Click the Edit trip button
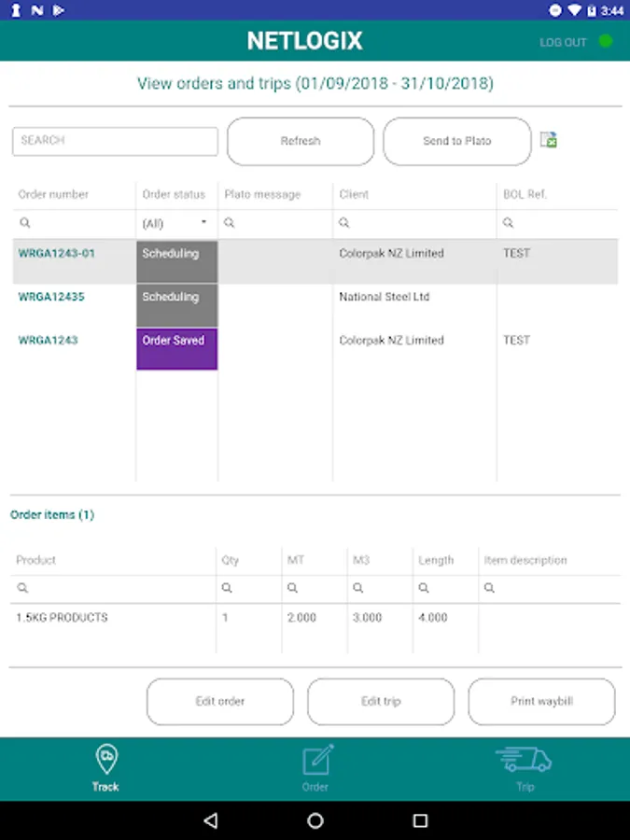The width and height of the screenshot is (630, 840). coord(381,701)
